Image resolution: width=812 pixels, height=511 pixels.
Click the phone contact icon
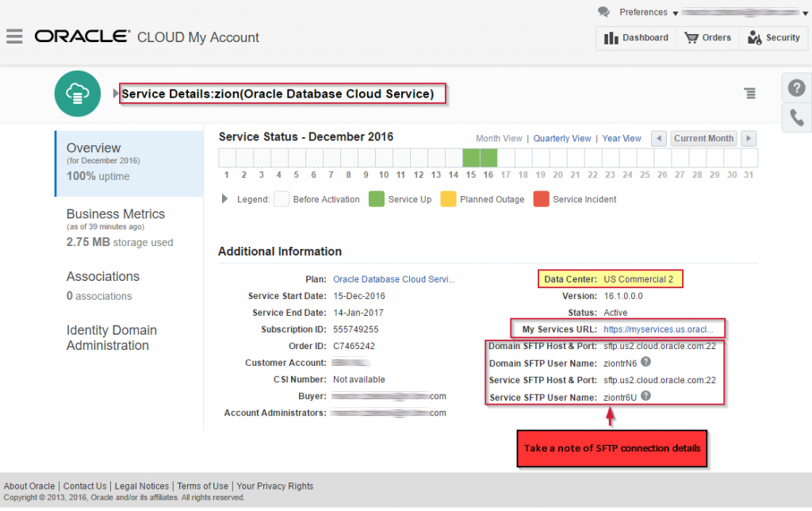coord(796,117)
